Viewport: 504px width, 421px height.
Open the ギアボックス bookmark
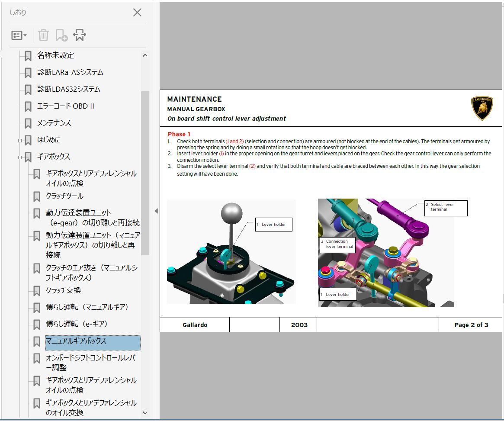[x=53, y=157]
